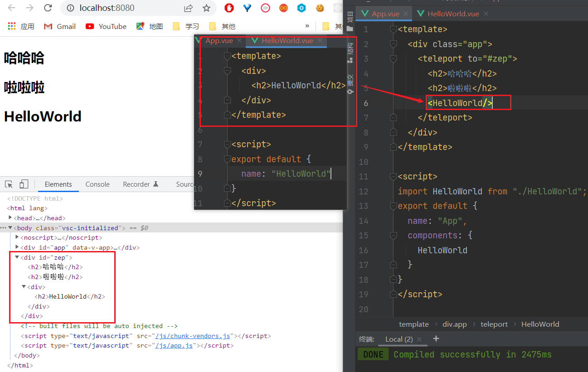
Task: Fold the export default block at line 13
Action: [x=393, y=206]
